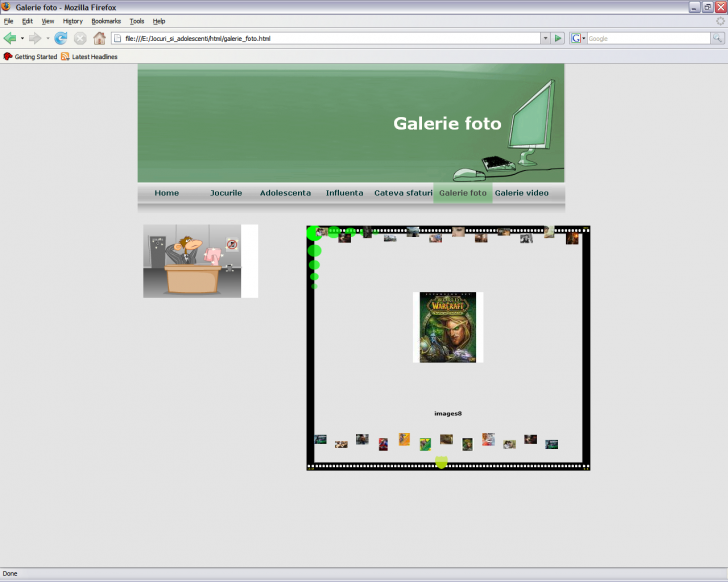Screen dimensions: 728x582
Task: Click the Galerie foto banner heading
Action: (x=447, y=123)
